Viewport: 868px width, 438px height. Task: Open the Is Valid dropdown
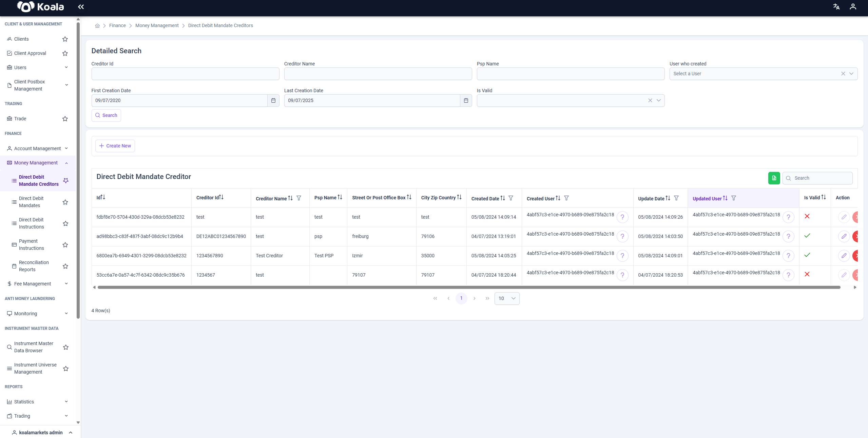coord(659,100)
